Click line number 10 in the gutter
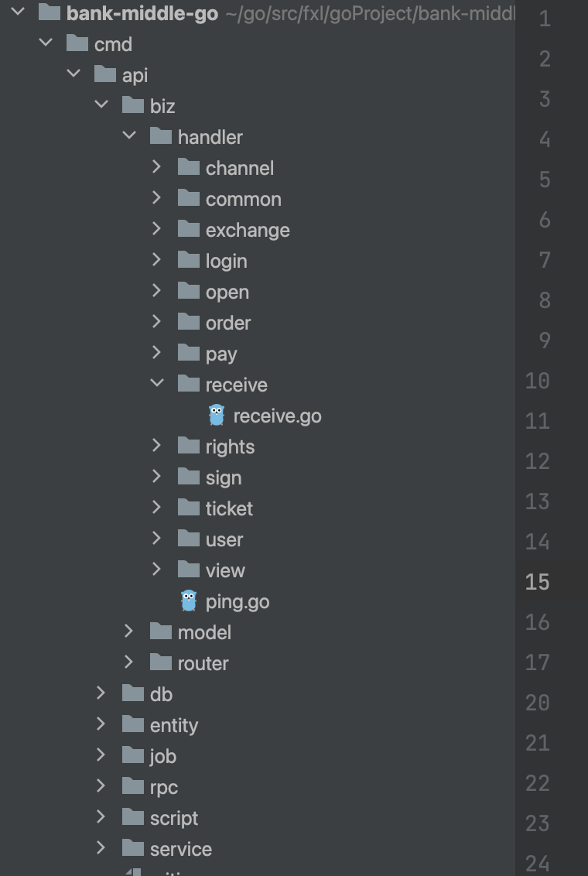Screen dimensions: 588x876 (x=538, y=380)
